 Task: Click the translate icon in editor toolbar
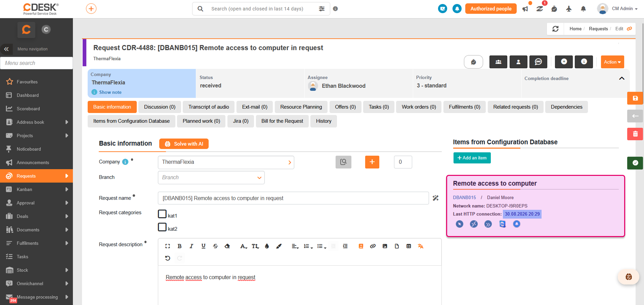420,246
